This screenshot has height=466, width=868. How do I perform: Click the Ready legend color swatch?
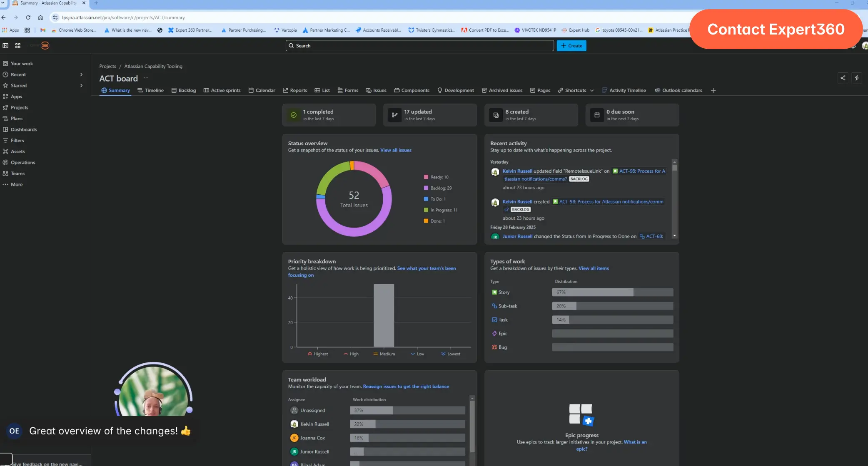tap(426, 177)
